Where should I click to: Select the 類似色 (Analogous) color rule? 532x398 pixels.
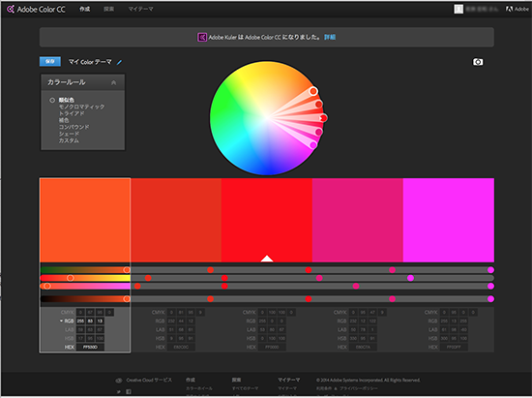click(x=66, y=100)
